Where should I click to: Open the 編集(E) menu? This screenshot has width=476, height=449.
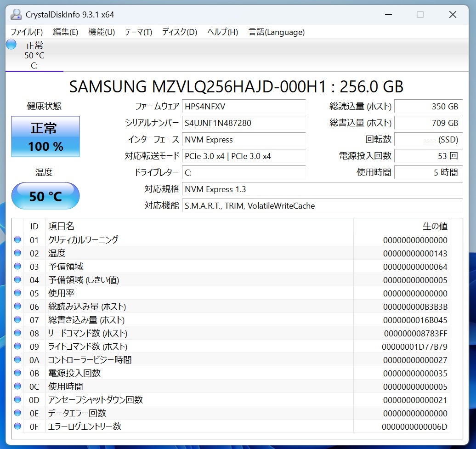click(x=66, y=32)
